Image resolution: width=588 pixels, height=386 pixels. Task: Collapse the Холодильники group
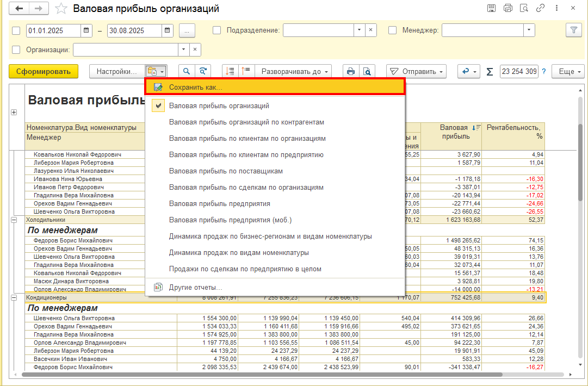[x=14, y=220]
